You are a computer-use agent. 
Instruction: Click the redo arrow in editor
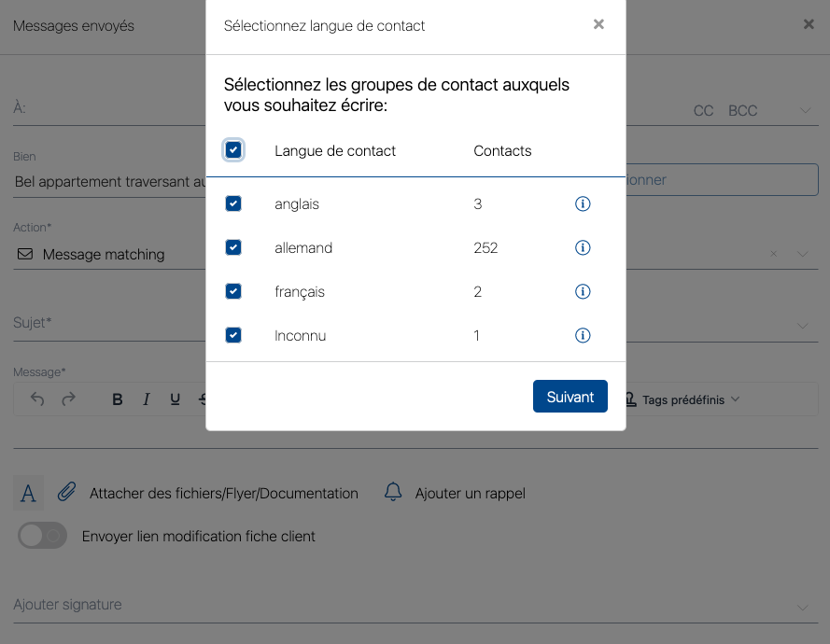68,399
